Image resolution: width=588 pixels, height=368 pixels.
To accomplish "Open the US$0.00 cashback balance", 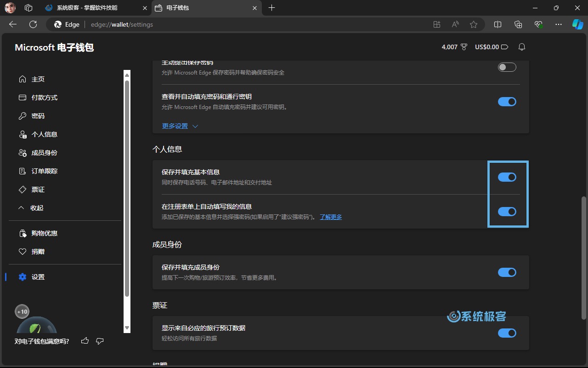I will click(x=492, y=47).
